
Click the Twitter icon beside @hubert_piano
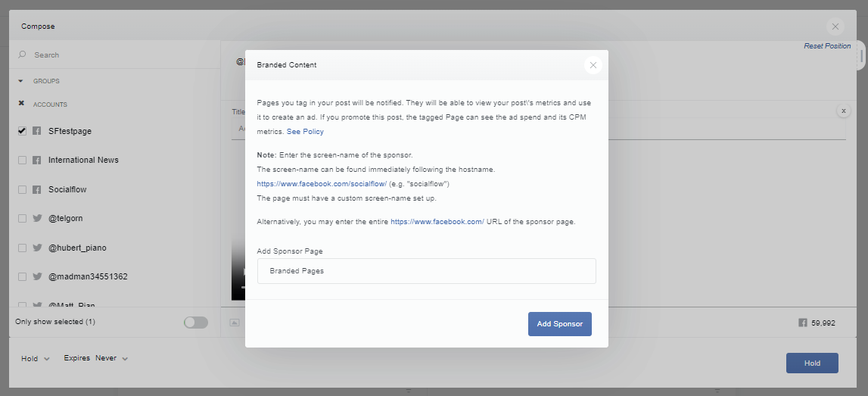pyautogui.click(x=37, y=248)
